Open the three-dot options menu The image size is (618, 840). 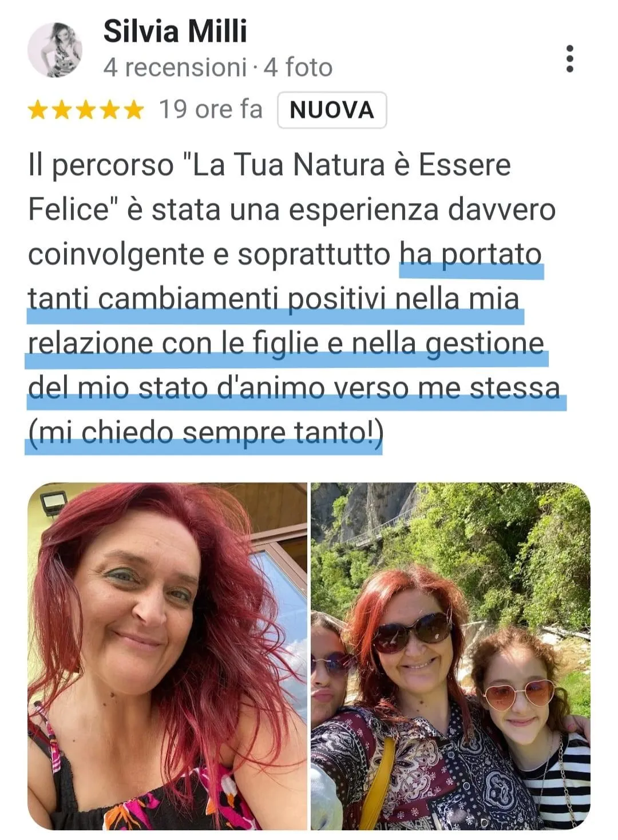[569, 59]
